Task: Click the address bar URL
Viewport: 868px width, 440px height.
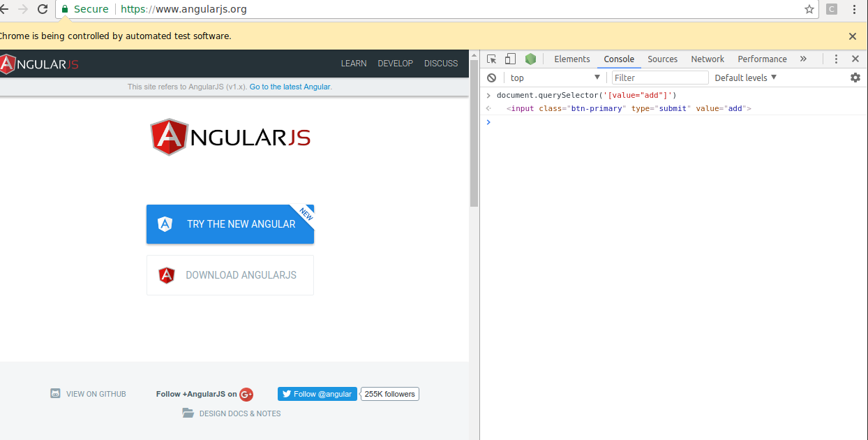Action: coord(184,9)
